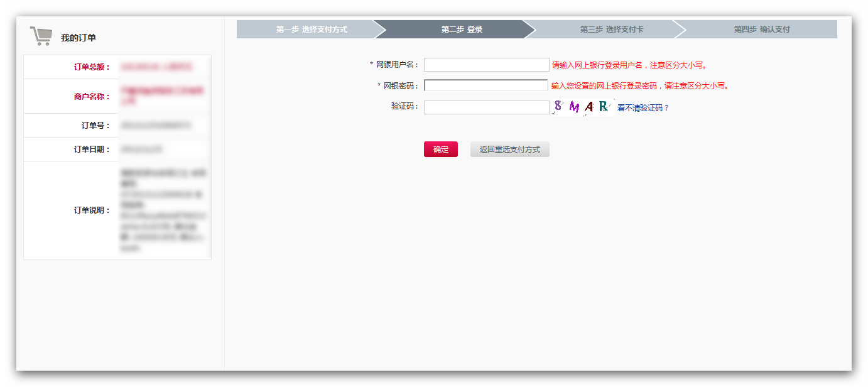Click the 订单总额 row label
868x387 pixels.
[92, 67]
